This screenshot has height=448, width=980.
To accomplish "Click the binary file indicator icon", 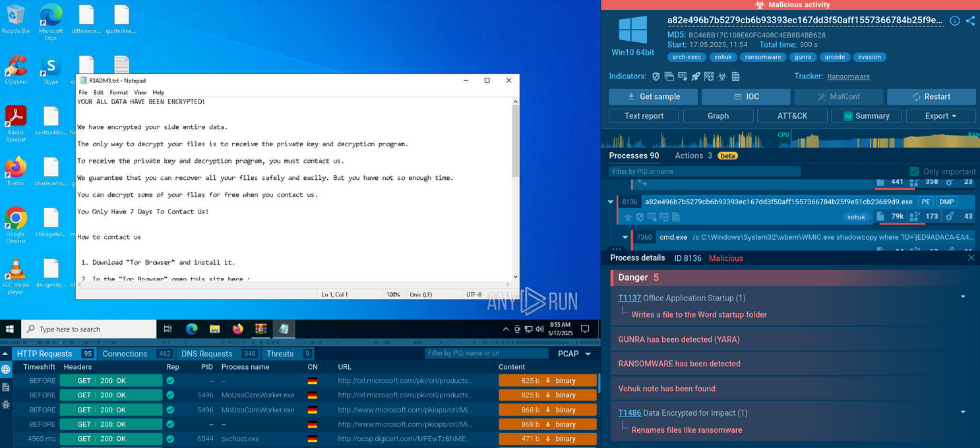I will [x=735, y=76].
